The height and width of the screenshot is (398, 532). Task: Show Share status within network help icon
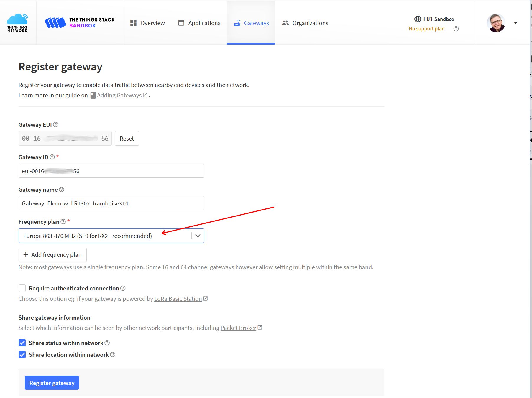click(107, 343)
